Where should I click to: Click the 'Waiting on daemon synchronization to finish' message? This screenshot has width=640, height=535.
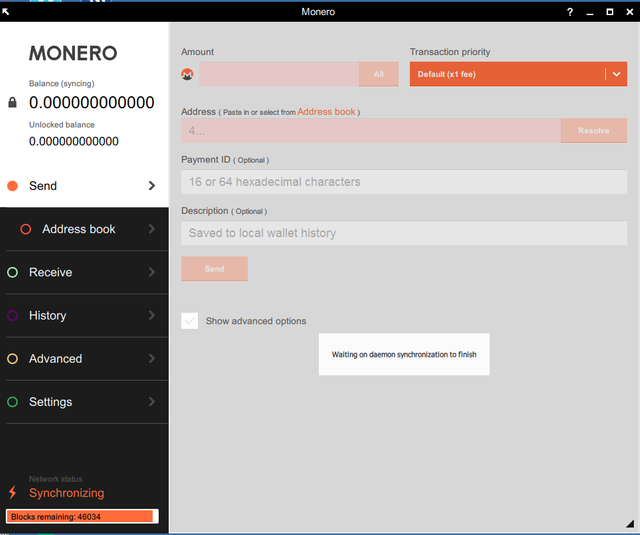404,354
